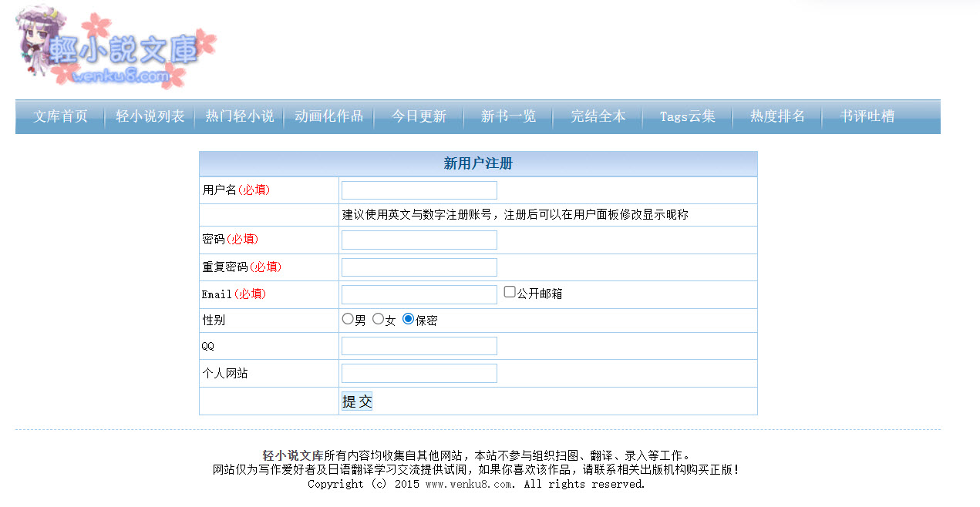Open the Tags云集 page
The height and width of the screenshot is (507, 980).
(688, 116)
